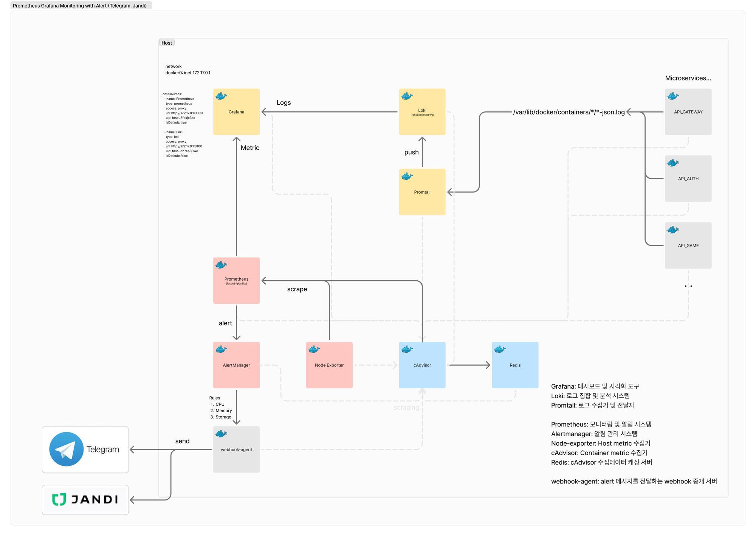Click the Docker icon on Prometheus node

coord(221,265)
